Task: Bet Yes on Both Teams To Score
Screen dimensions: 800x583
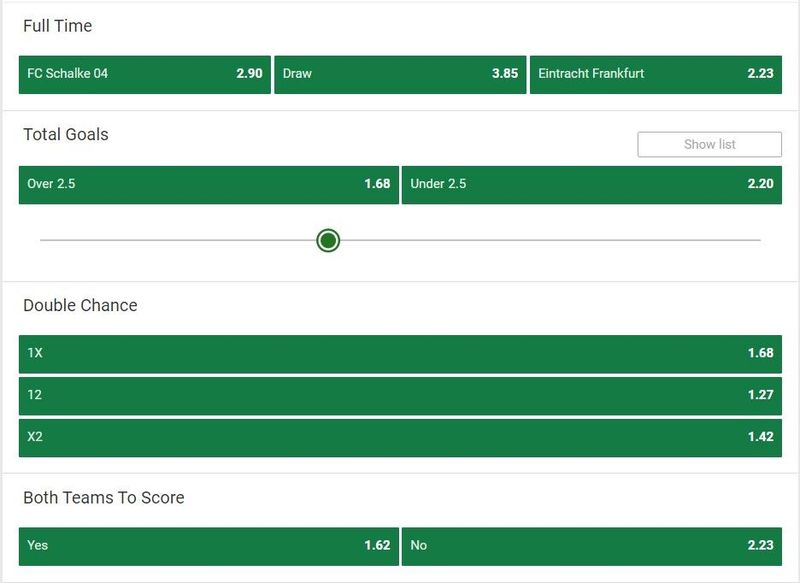Action: 209,546
